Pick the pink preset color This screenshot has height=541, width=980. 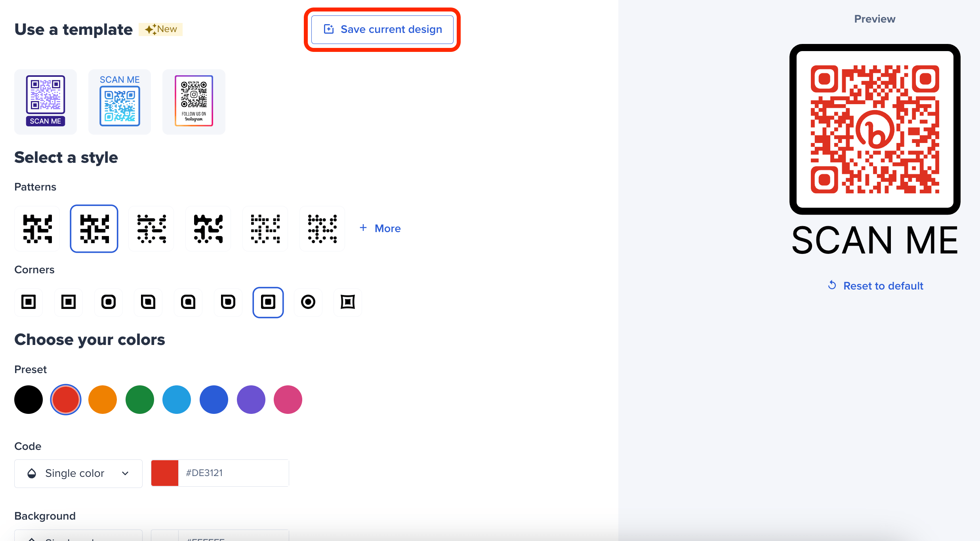(x=288, y=400)
